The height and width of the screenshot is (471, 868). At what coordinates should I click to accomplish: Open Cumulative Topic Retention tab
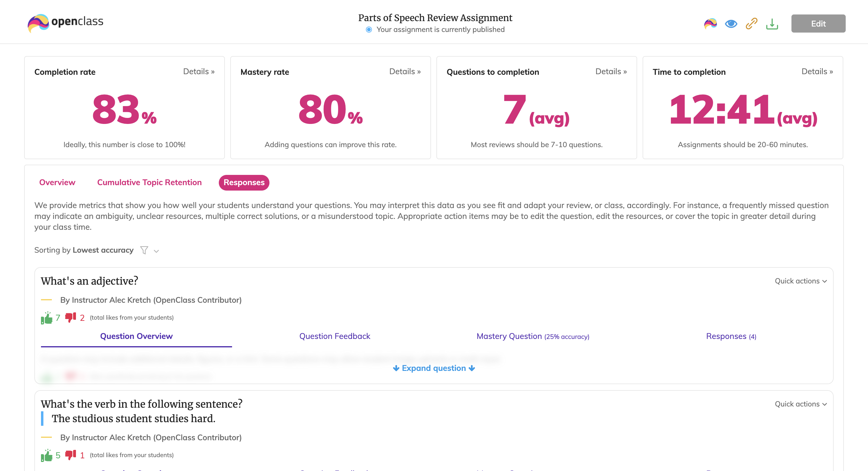coord(149,182)
